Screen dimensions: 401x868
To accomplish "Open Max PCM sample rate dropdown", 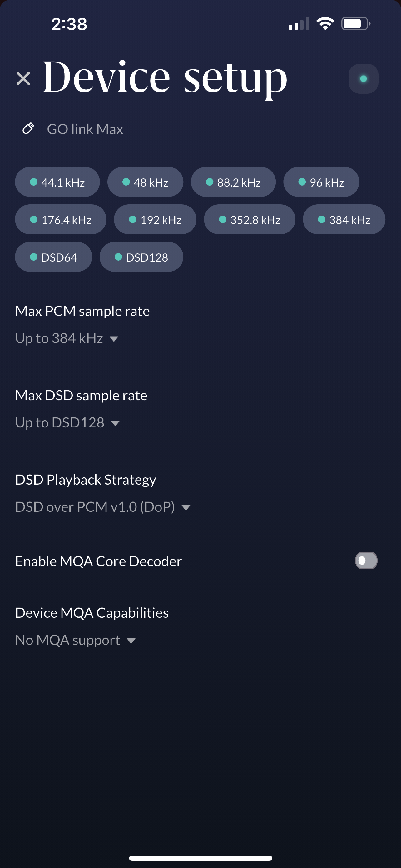I will click(67, 338).
